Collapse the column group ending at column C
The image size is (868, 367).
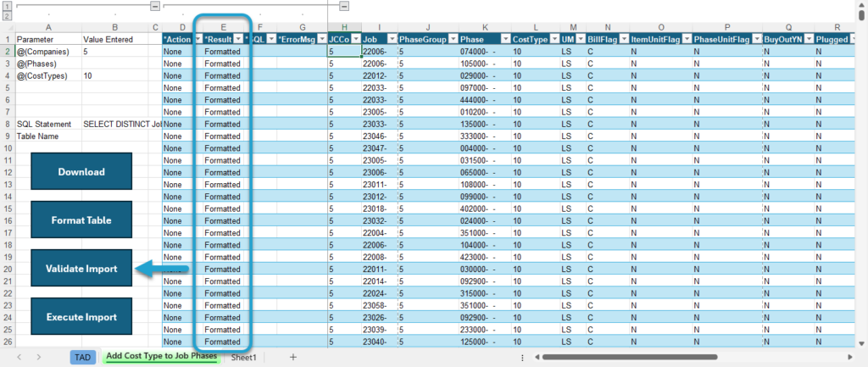(155, 6)
